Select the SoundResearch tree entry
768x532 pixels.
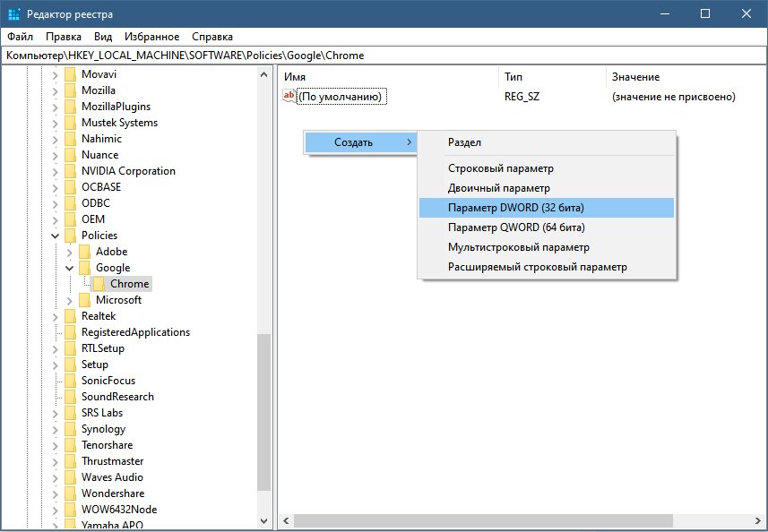point(117,397)
